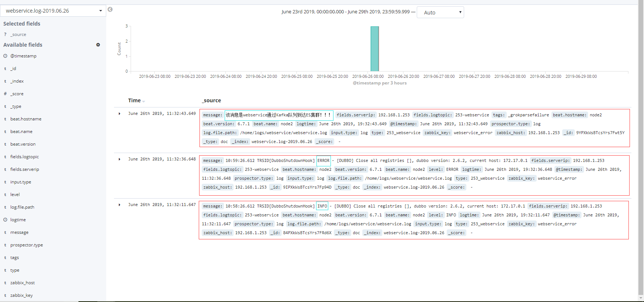The image size is (644, 302).
Task: Click the @timestamp per 3 hours label
Action: 380,83
